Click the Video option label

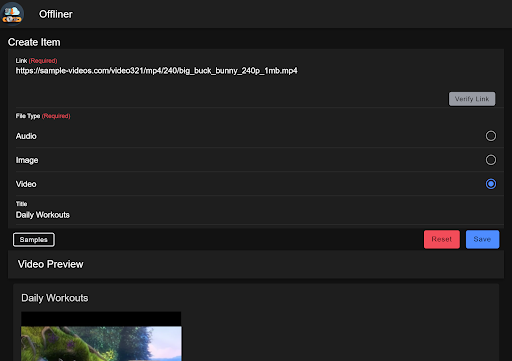(x=26, y=184)
